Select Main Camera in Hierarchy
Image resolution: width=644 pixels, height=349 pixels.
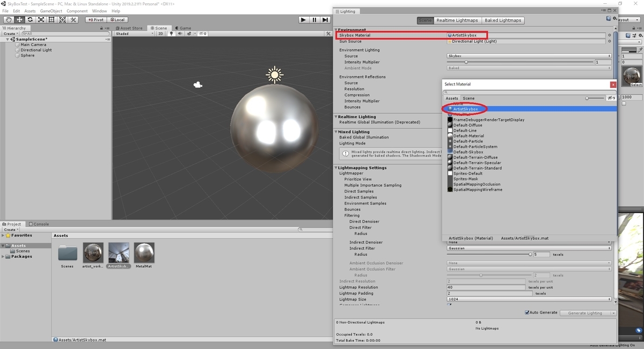(x=33, y=45)
